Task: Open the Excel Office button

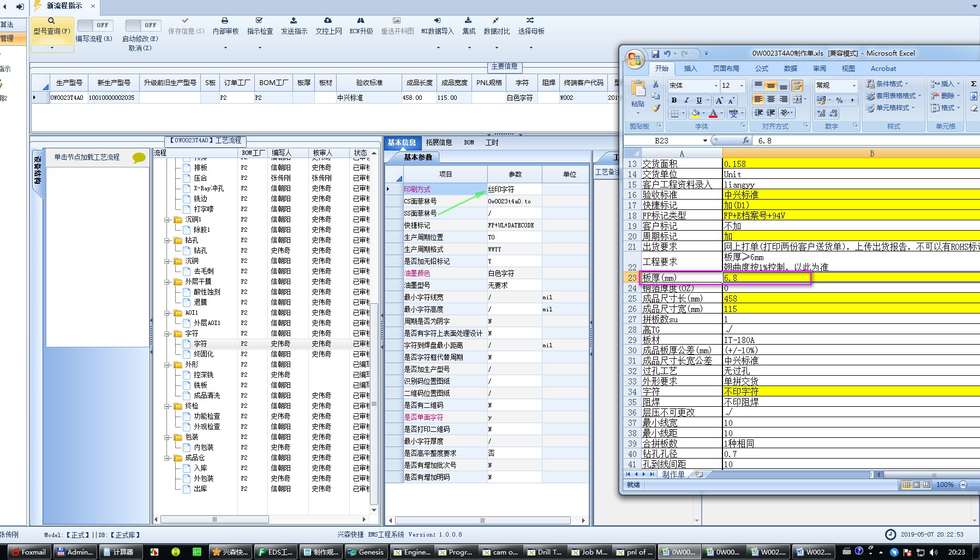Action: 635,59
